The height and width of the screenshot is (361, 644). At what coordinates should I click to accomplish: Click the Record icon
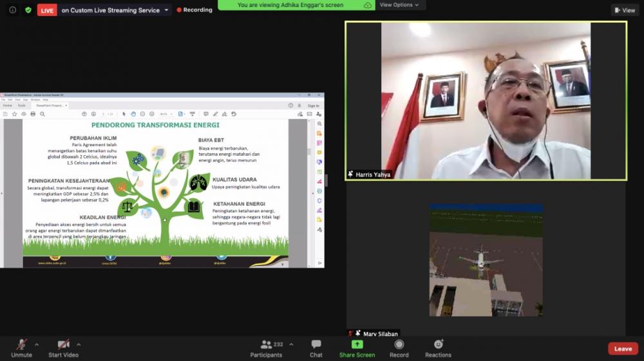coord(399,344)
